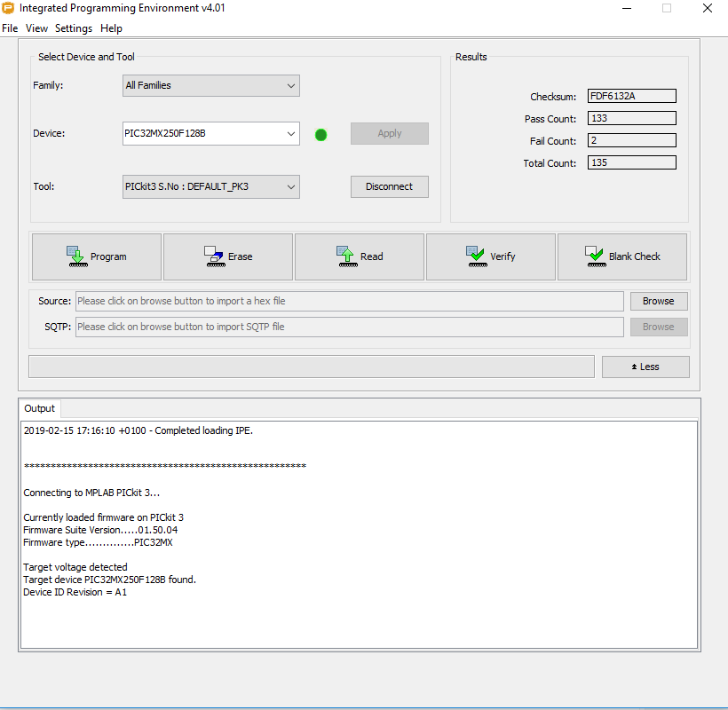This screenshot has height=710, width=728.
Task: Click 'Target voltage detected' line
Action: pyautogui.click(x=75, y=567)
